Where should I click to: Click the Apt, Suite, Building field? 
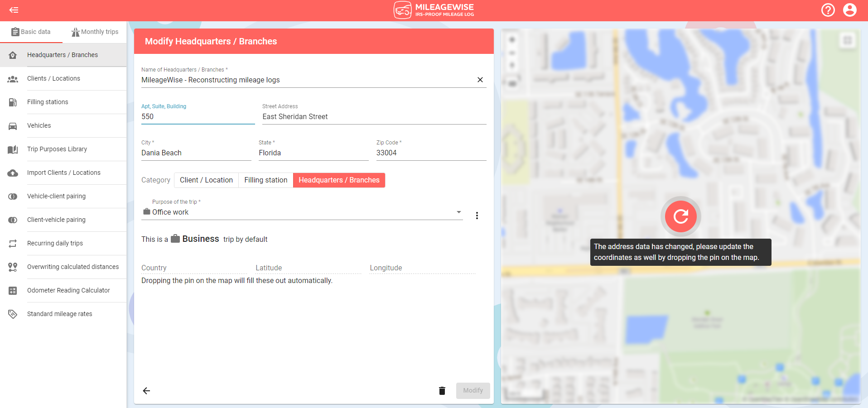198,117
